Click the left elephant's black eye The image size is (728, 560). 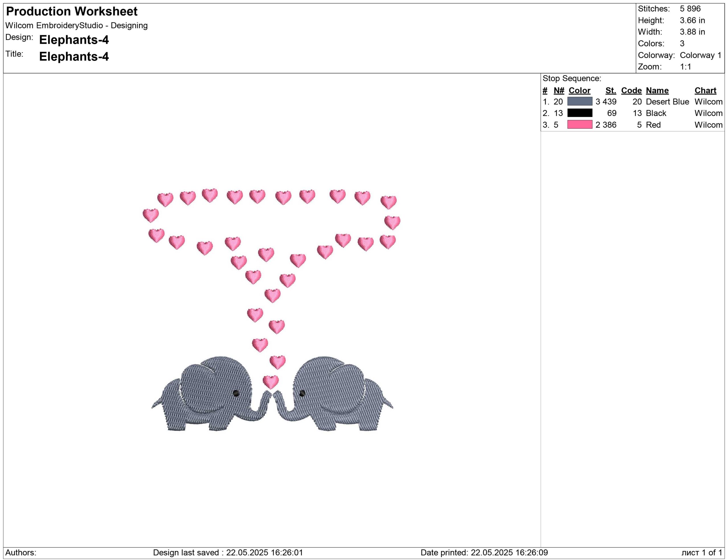(x=236, y=393)
